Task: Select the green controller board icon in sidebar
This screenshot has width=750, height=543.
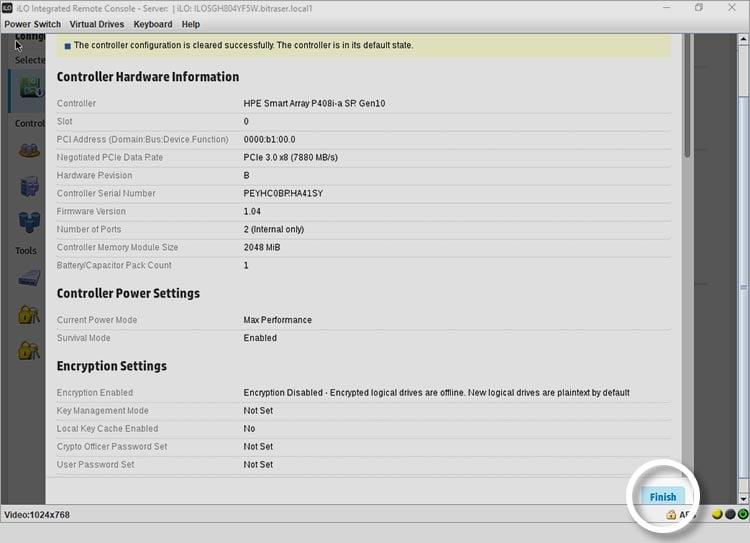Action: point(30,88)
